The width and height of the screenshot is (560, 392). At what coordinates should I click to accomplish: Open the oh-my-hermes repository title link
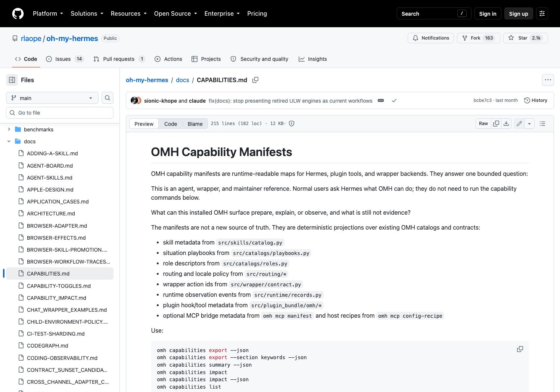[x=72, y=38]
